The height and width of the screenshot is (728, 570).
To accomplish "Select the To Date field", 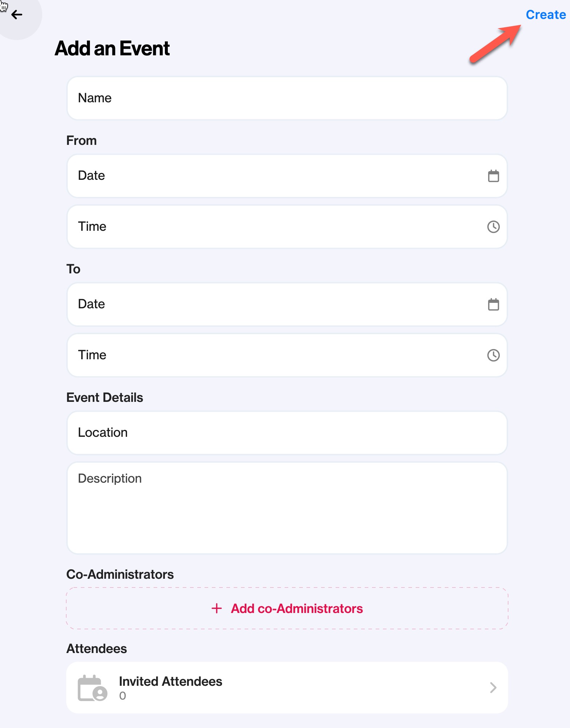I will (287, 304).
